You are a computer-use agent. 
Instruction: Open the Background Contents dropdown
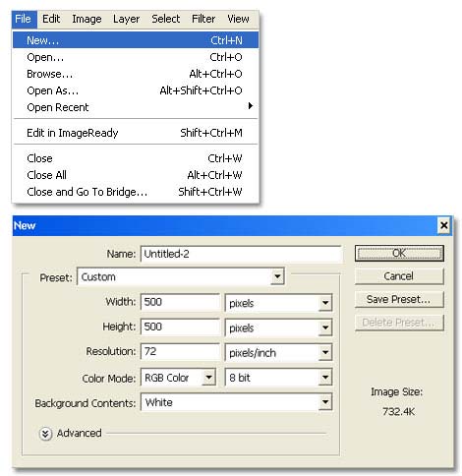point(236,402)
